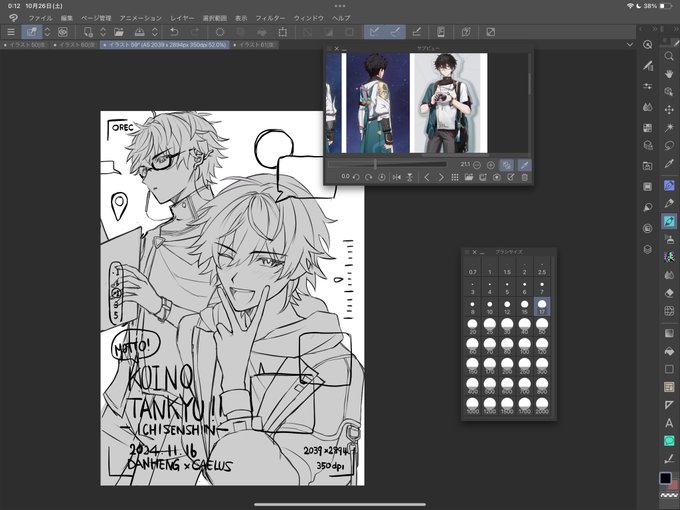Screen dimensions: 680x510
Task: Select brush size 17
Action: pyautogui.click(x=542, y=306)
